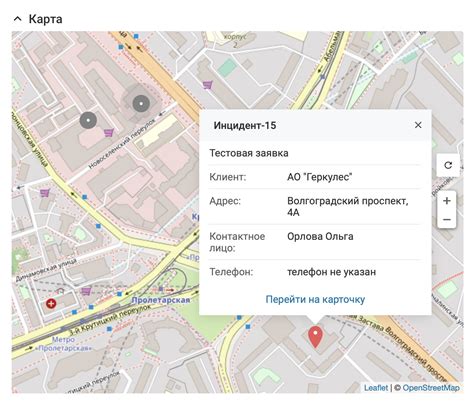
Task: Click the Динамовская улица street label
Action: coord(46,270)
